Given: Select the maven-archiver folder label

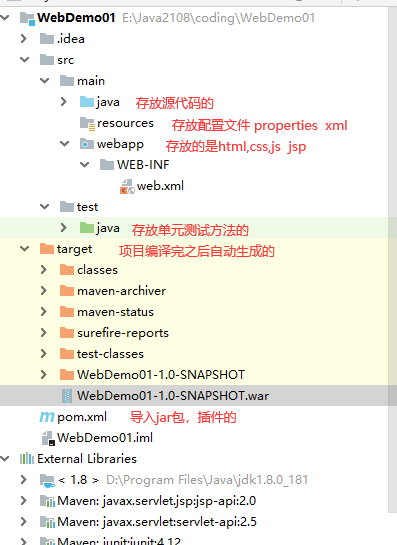Looking at the screenshot, I should pyautogui.click(x=121, y=291).
